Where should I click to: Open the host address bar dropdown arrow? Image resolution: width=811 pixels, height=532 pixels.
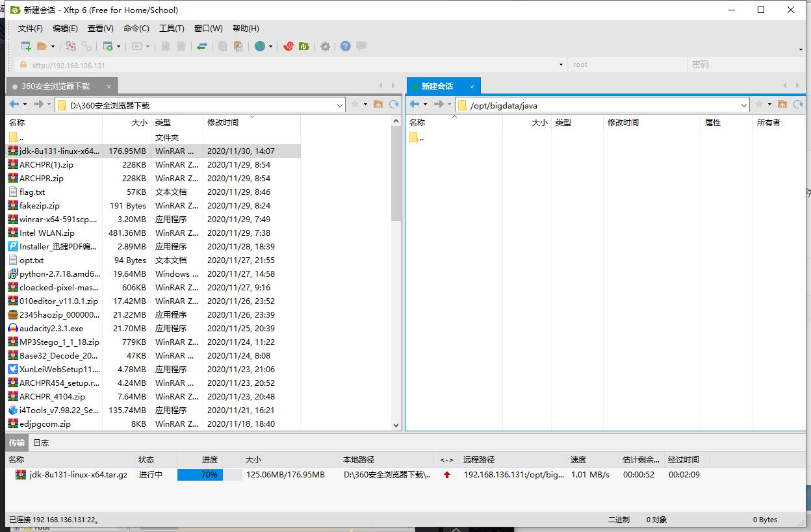[561, 65]
